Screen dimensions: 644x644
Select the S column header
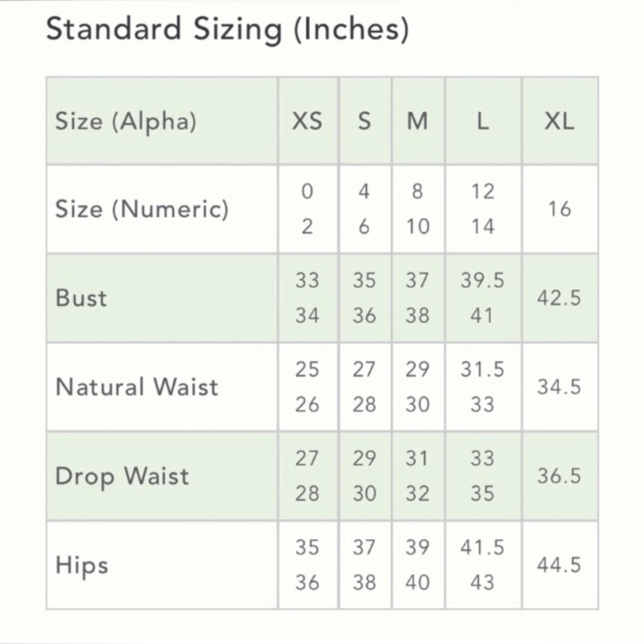[x=365, y=122]
